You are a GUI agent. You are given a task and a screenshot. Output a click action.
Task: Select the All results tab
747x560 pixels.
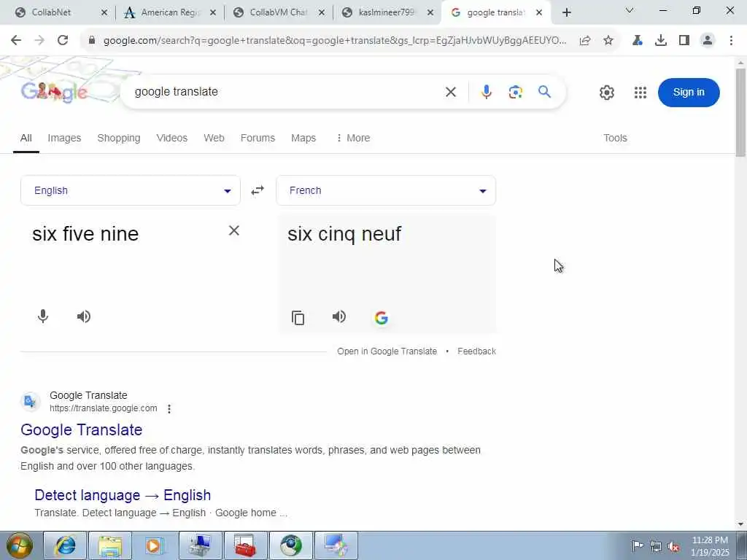(x=26, y=138)
